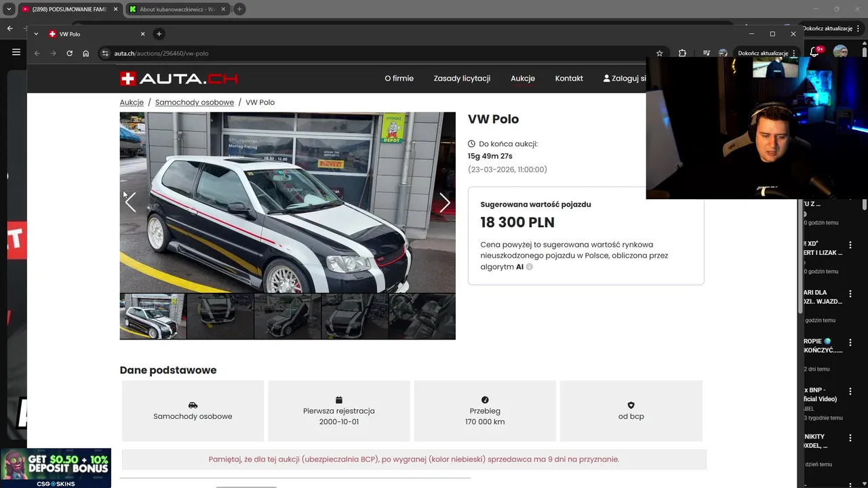
Task: Switch to About kubanowaczkiewicz tab in back window
Action: (x=178, y=9)
